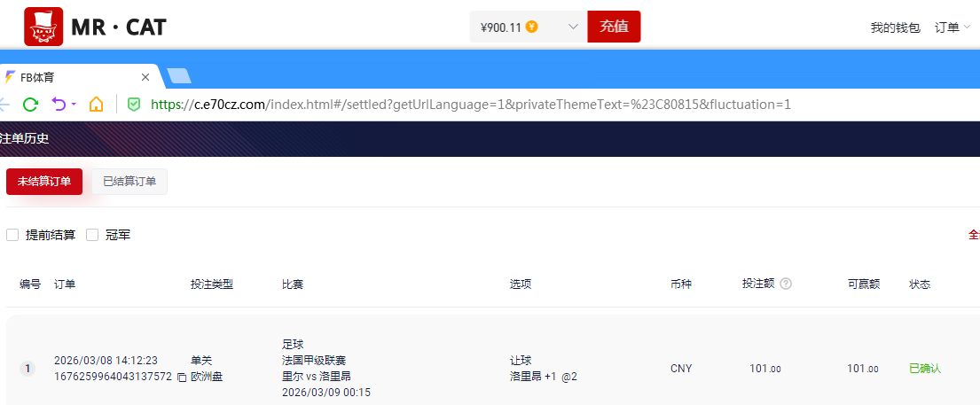Click the 欧洲盘 odds type text
The height and width of the screenshot is (405, 980).
point(207,377)
